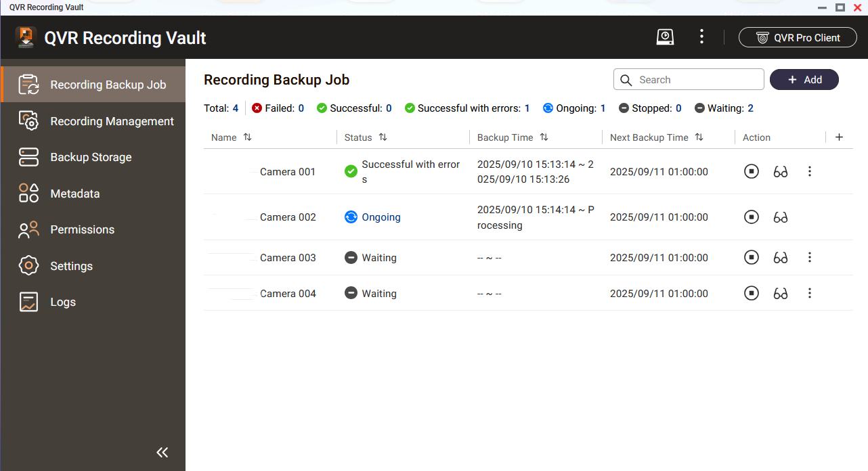Filter jobs by Waiting count
The width and height of the screenshot is (868, 471).
point(724,108)
